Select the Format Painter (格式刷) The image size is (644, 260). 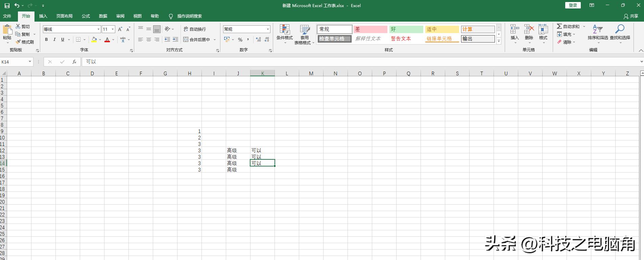[x=25, y=42]
